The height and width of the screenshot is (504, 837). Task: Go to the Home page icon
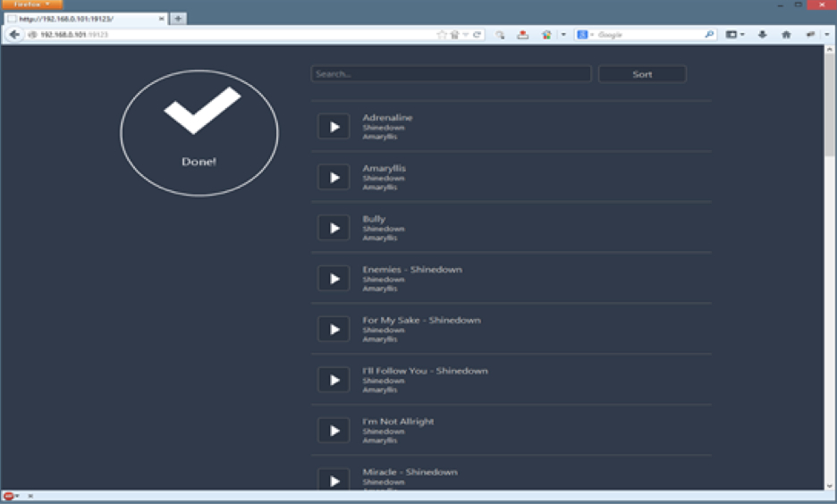click(786, 35)
